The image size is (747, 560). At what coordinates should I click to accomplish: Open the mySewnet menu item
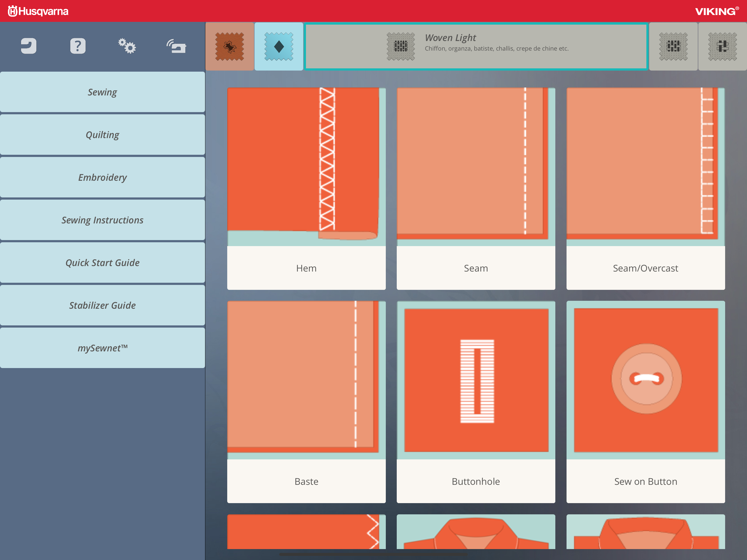(102, 348)
